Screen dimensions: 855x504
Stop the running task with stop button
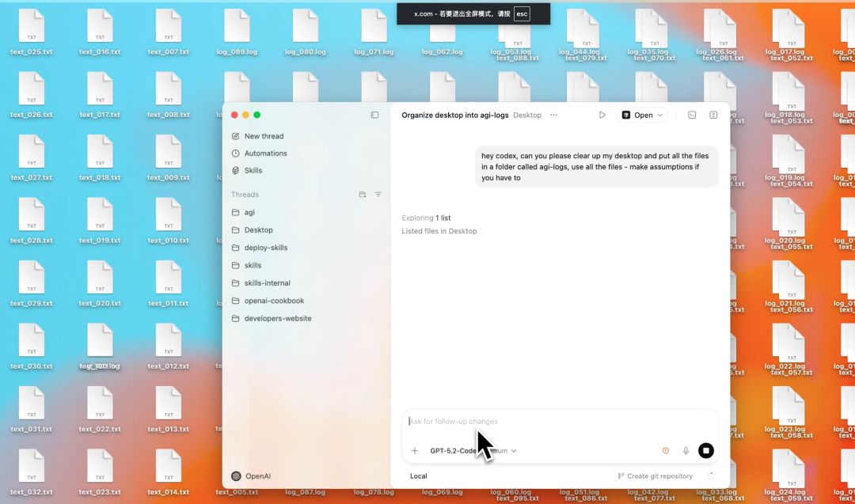[705, 451]
